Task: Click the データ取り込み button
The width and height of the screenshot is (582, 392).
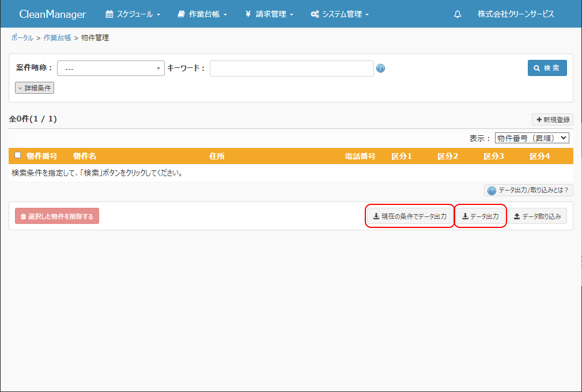Action: (x=537, y=216)
